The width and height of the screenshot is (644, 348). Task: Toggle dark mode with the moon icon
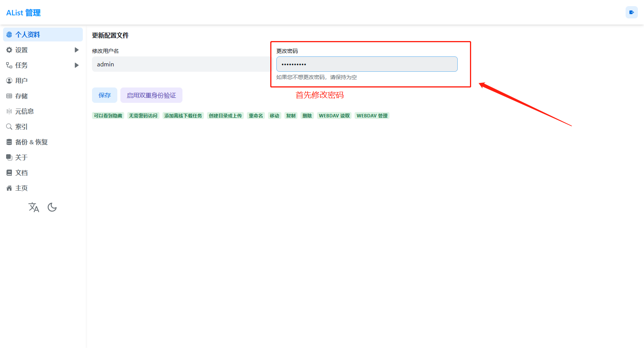tap(52, 208)
